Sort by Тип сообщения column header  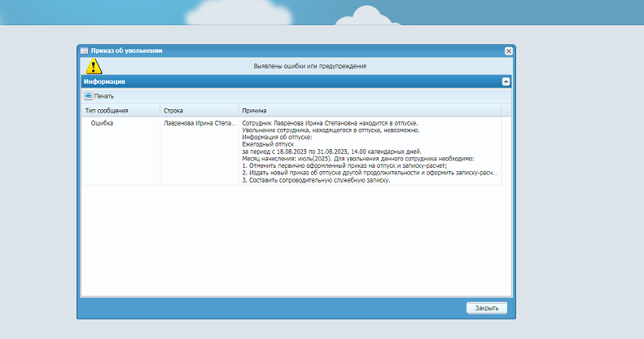coord(120,111)
